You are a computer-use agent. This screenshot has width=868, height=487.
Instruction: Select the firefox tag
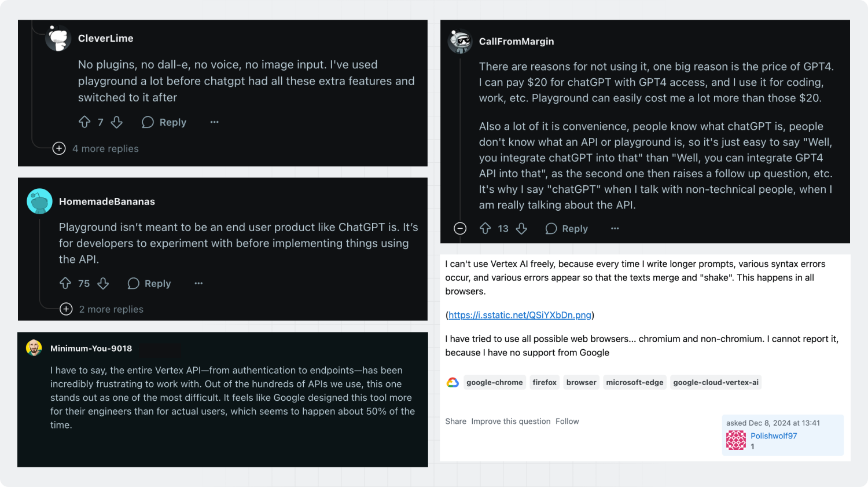coord(545,382)
